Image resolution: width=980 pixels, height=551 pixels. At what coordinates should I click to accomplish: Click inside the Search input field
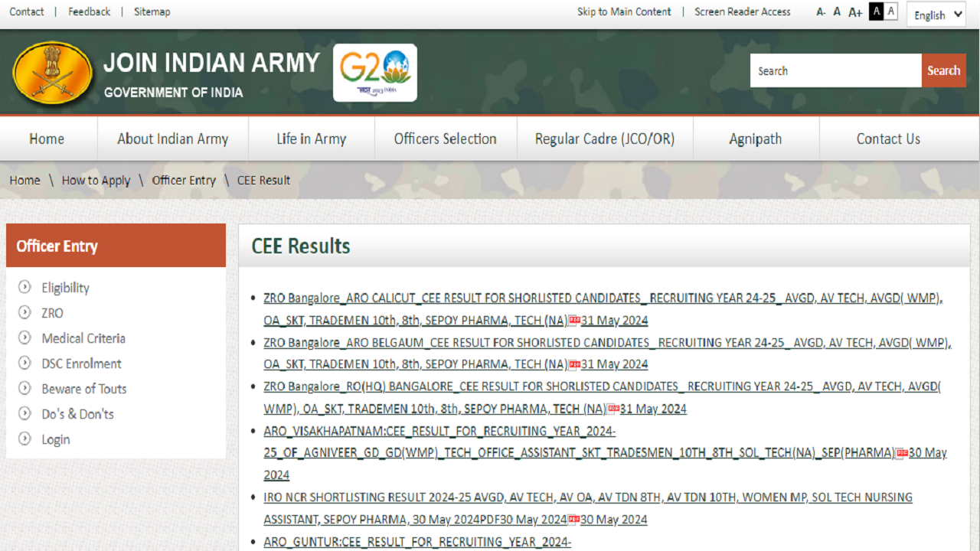(836, 70)
